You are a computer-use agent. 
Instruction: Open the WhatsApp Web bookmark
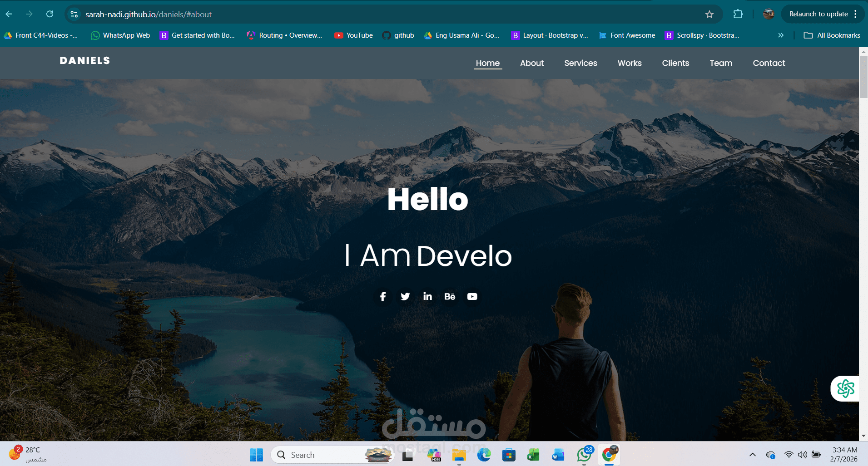tap(120, 35)
